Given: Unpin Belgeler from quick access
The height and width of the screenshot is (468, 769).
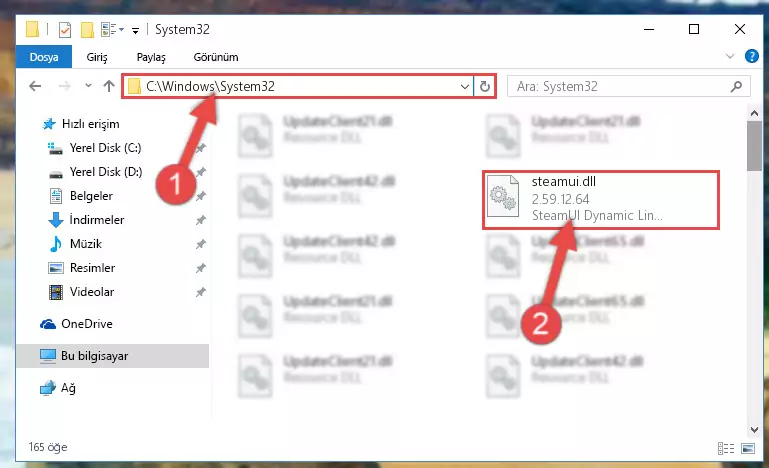Looking at the screenshot, I should tap(200, 196).
